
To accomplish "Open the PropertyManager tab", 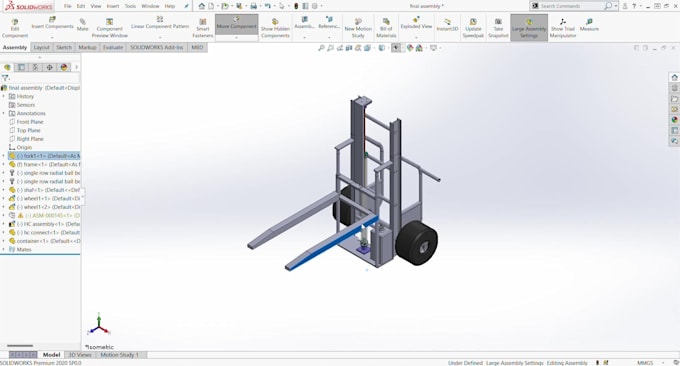I will pos(21,67).
